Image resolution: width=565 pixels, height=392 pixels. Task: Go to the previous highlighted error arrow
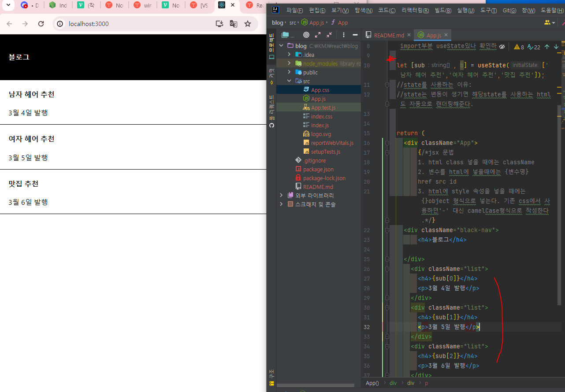547,47
